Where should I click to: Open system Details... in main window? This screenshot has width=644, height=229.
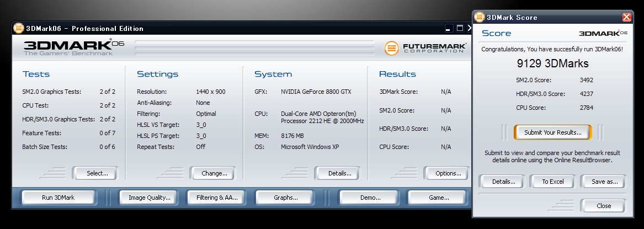coord(337,173)
